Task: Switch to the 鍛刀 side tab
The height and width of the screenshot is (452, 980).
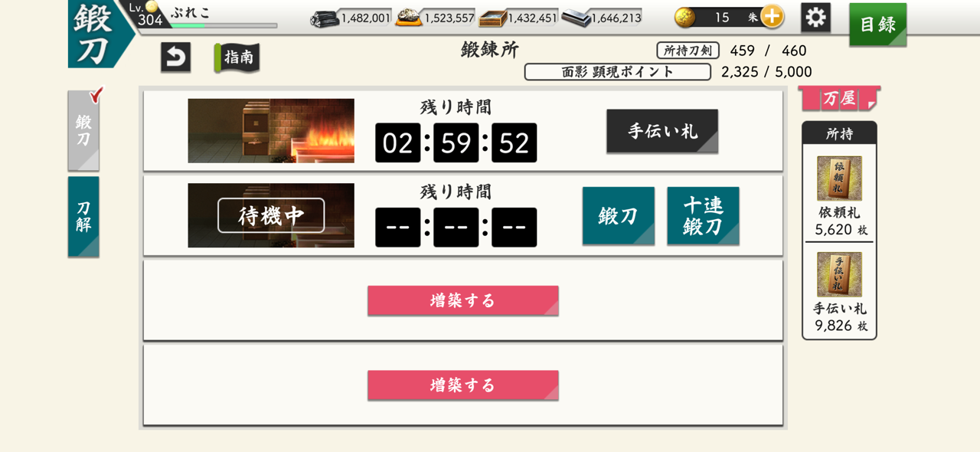Action: (83, 130)
